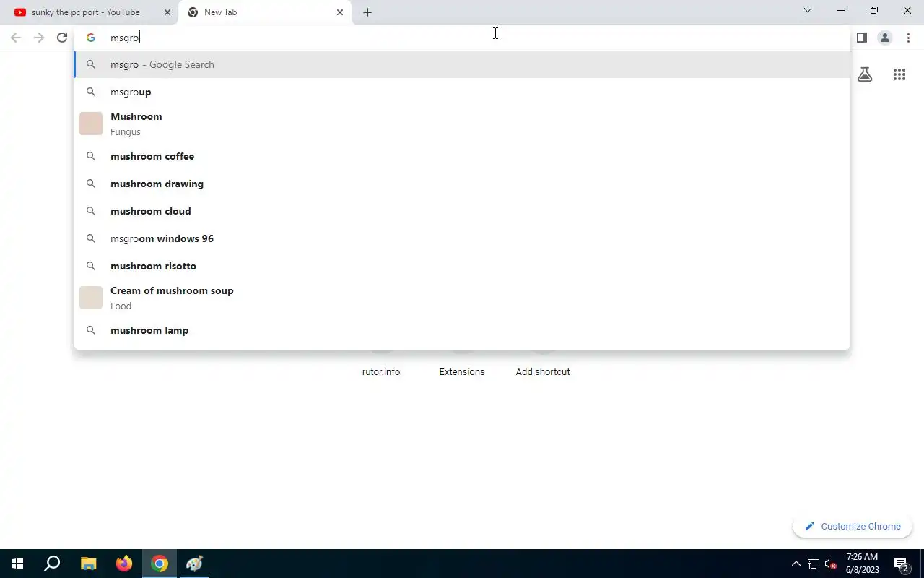
Task: Launch Firefox from the taskbar
Action: point(124,564)
